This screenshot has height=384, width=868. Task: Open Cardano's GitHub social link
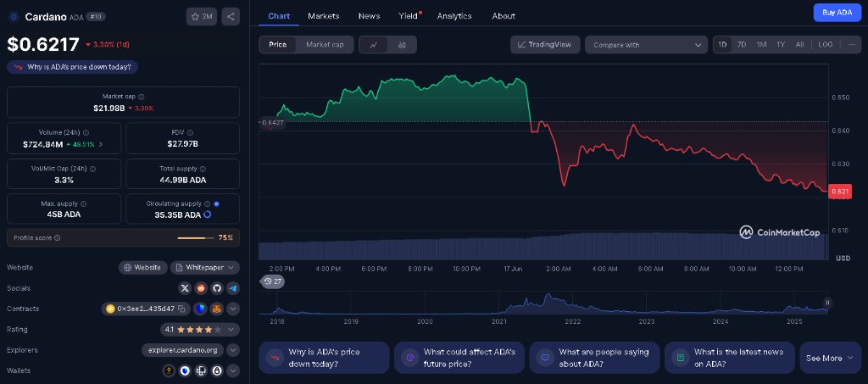pos(217,288)
